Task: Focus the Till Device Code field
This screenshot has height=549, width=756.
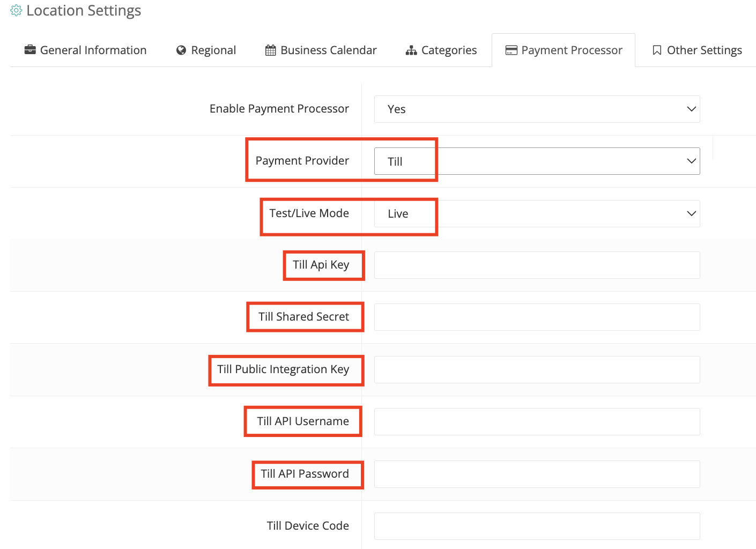Action: pos(537,526)
